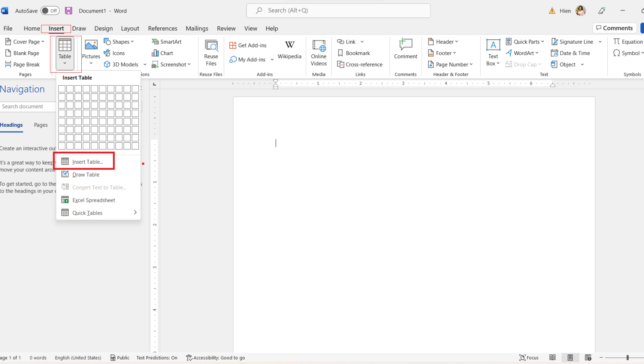Insert a picture via Pictures icon
Image resolution: width=644 pixels, height=364 pixels.
point(91,45)
